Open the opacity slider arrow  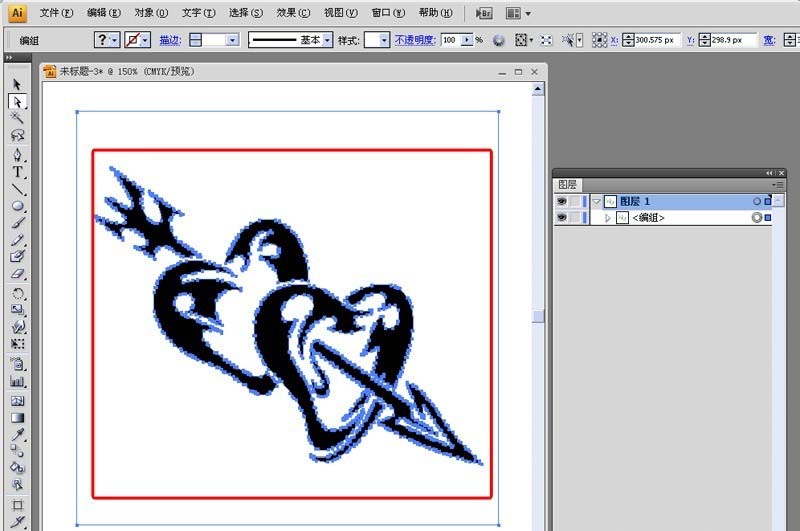[466, 40]
